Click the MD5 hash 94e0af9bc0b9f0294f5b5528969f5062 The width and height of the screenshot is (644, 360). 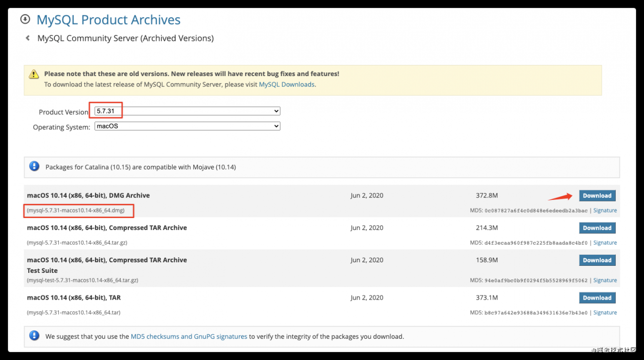tap(537, 280)
